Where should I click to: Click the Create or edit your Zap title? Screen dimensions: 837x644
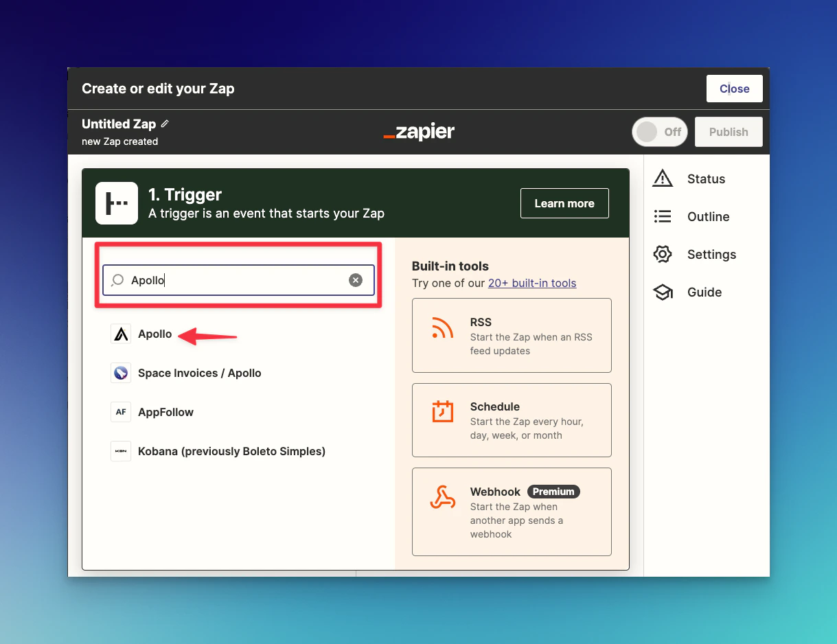coord(158,89)
